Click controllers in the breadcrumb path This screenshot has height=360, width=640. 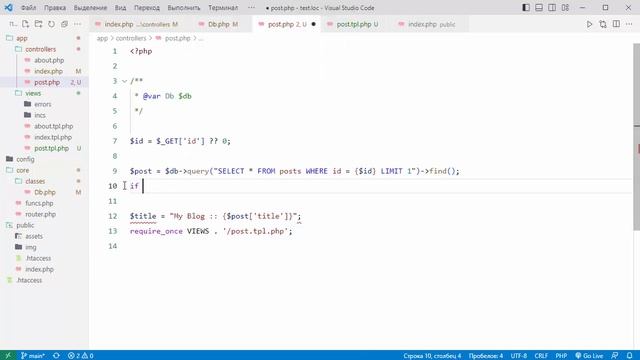(131, 38)
